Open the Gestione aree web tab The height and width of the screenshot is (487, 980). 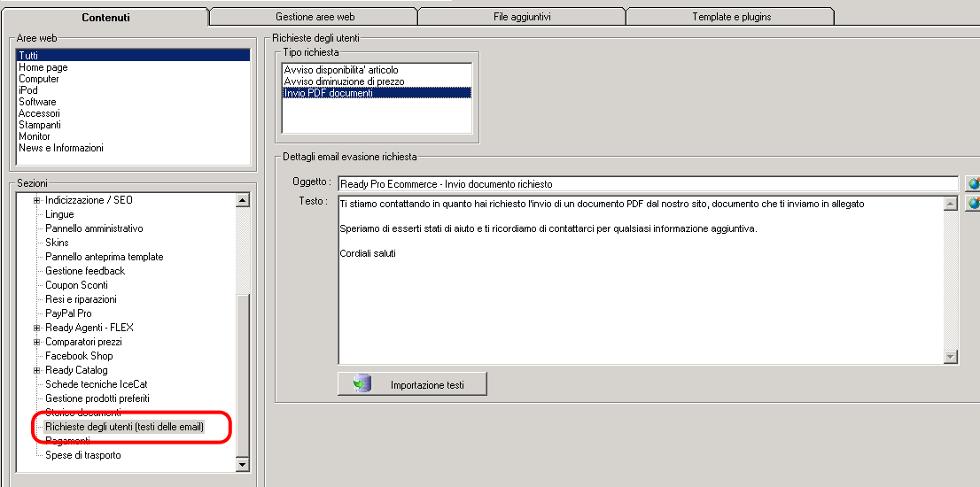(x=315, y=17)
